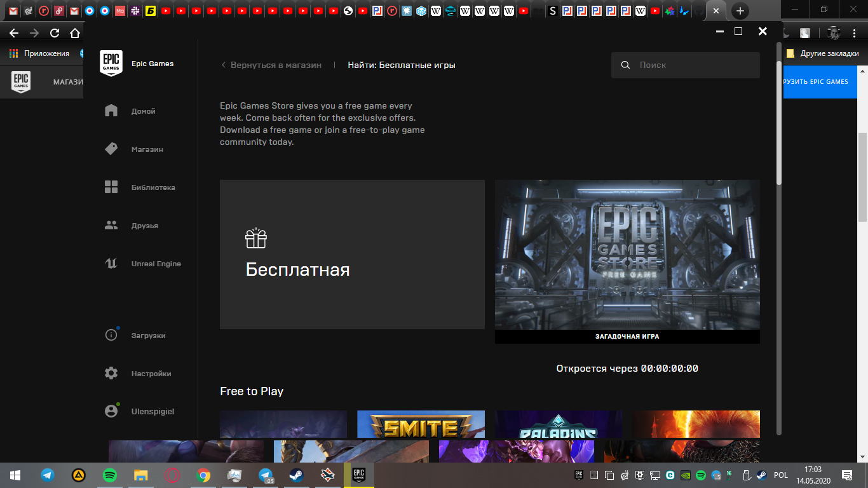
Task: Click the magnifier icon in search box
Action: (x=625, y=65)
